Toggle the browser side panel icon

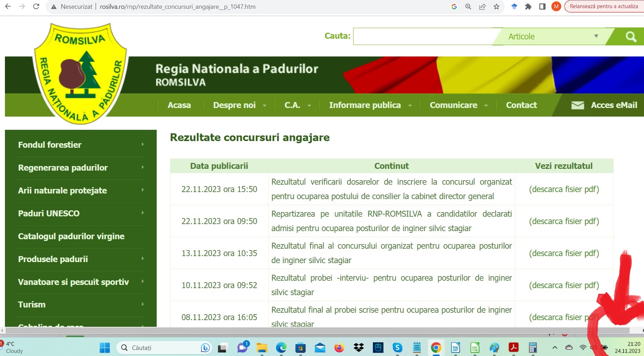coord(542,6)
